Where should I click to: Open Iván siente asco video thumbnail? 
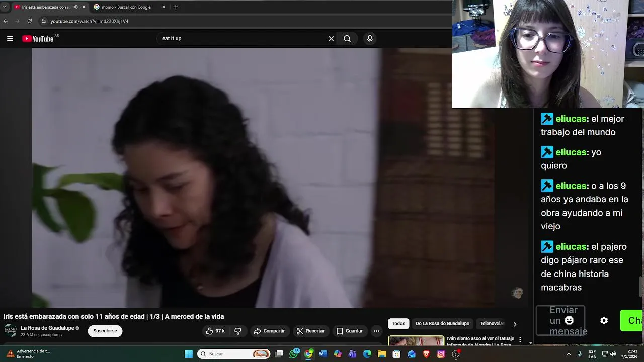click(416, 341)
